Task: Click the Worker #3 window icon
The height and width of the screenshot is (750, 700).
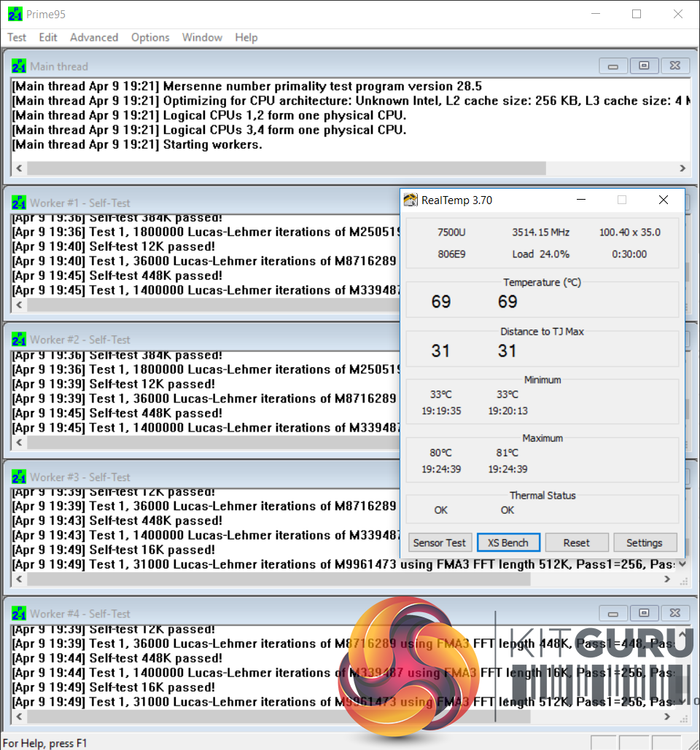Action: (19, 477)
